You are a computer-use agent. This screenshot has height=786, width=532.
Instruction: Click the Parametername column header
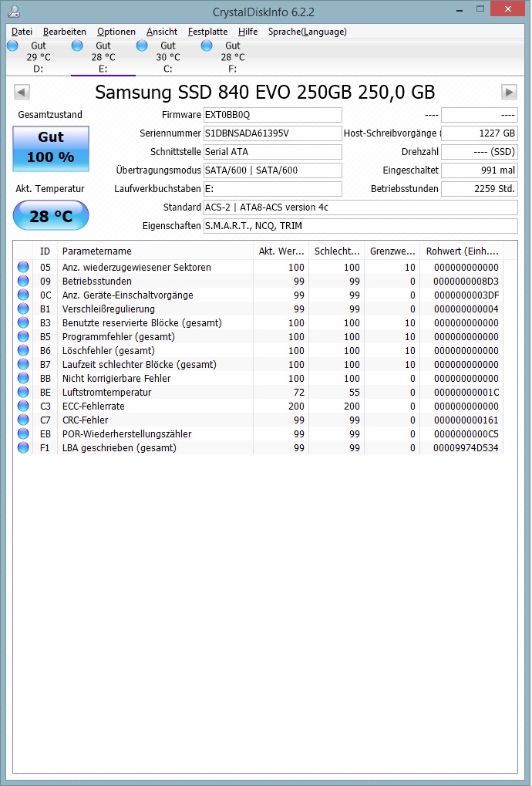155,251
